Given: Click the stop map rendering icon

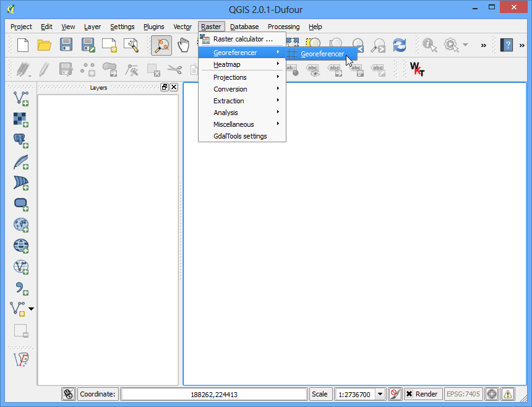Looking at the screenshot, I should click(x=395, y=394).
